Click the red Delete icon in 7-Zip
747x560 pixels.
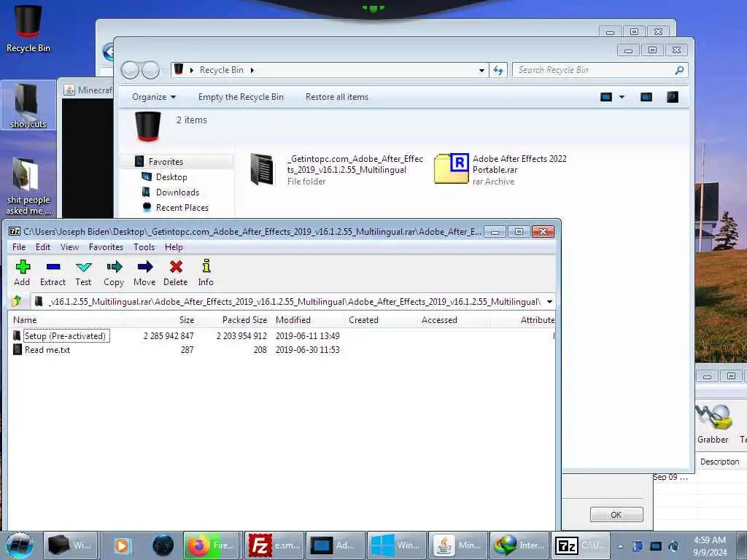point(175,273)
